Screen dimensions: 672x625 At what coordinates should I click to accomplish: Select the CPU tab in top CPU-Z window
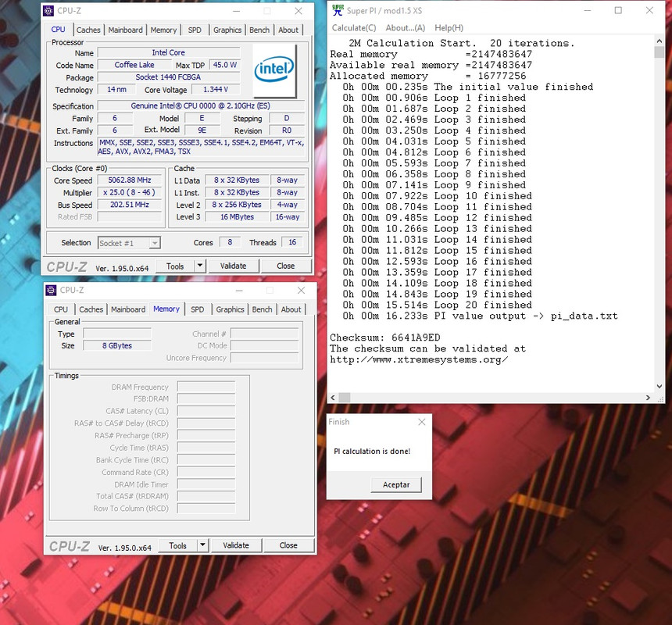(59, 29)
